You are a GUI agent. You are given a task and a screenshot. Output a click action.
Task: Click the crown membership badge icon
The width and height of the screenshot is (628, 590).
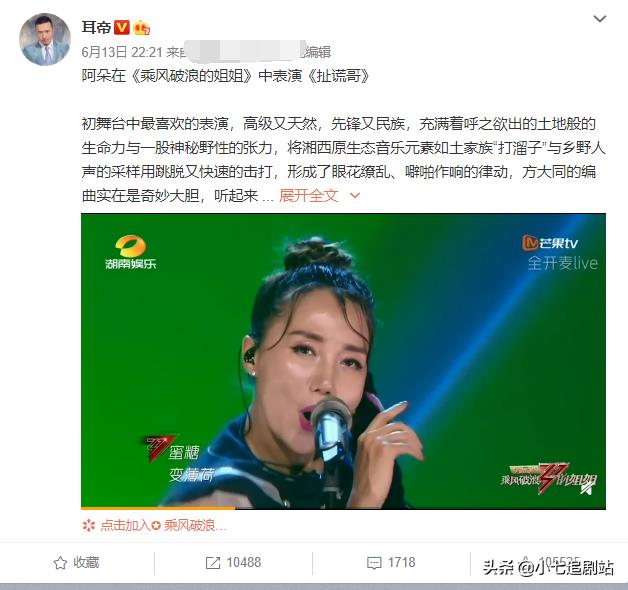click(141, 28)
